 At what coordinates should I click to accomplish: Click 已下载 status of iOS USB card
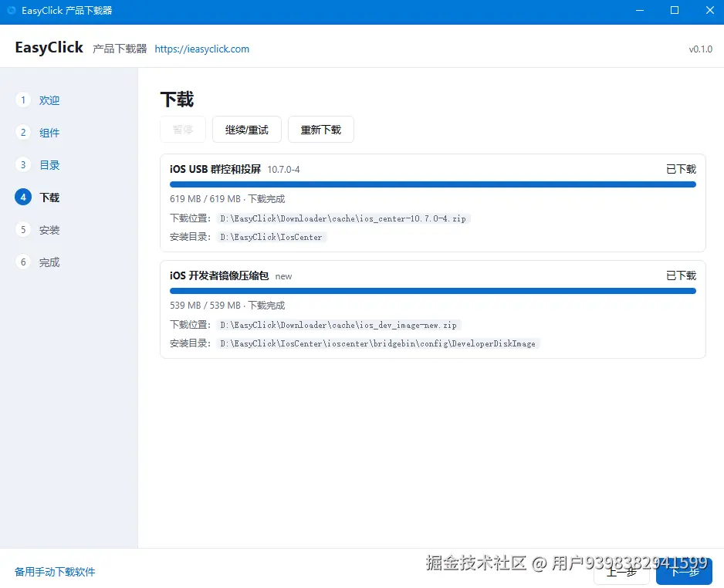(681, 170)
